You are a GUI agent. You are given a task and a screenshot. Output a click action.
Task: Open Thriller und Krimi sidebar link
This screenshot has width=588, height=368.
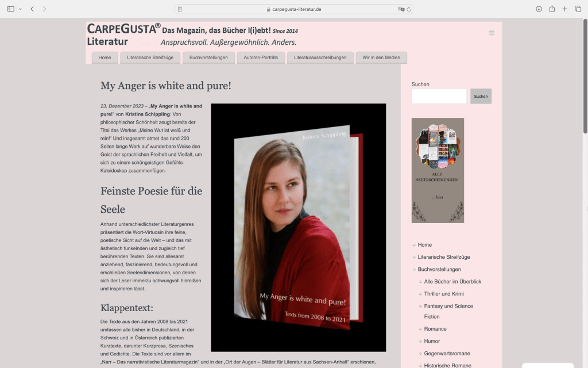click(x=444, y=294)
